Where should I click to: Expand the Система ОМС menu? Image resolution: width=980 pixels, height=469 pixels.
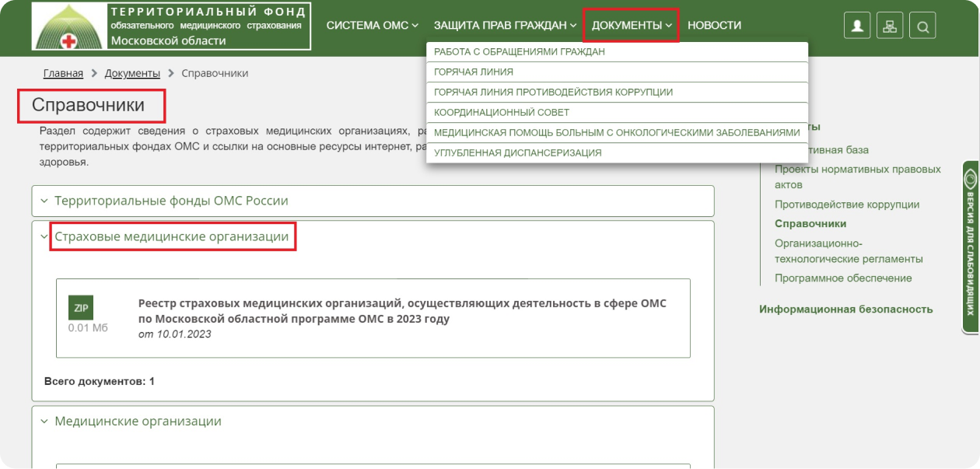coord(372,26)
